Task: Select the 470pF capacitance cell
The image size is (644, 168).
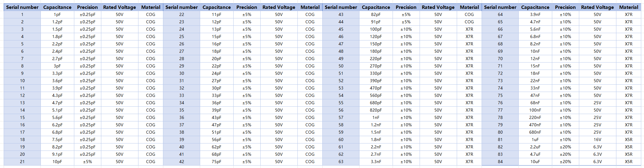Action: 376,88
